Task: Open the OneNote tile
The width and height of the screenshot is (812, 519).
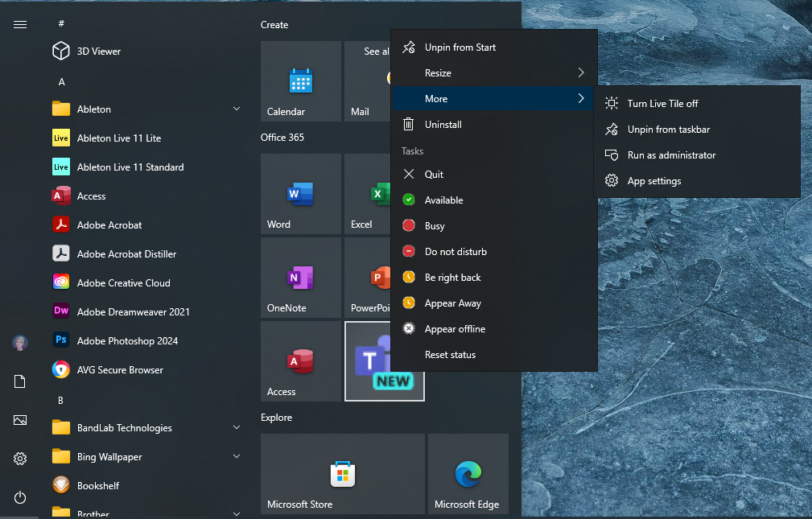Action: [x=301, y=278]
